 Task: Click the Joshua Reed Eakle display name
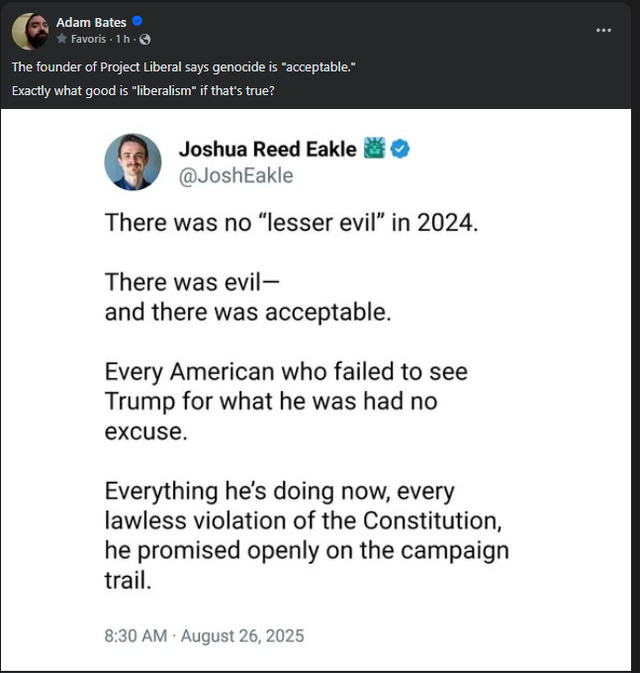(x=267, y=149)
